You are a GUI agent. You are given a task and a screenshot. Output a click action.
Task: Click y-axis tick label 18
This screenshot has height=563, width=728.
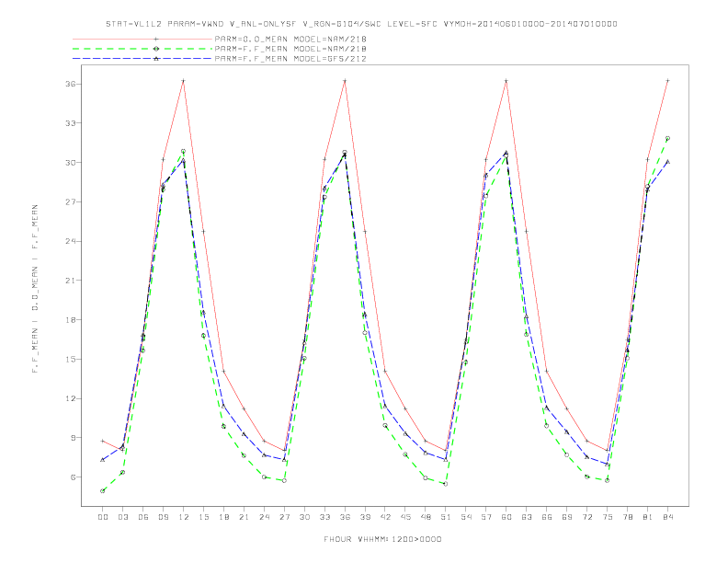(x=70, y=320)
